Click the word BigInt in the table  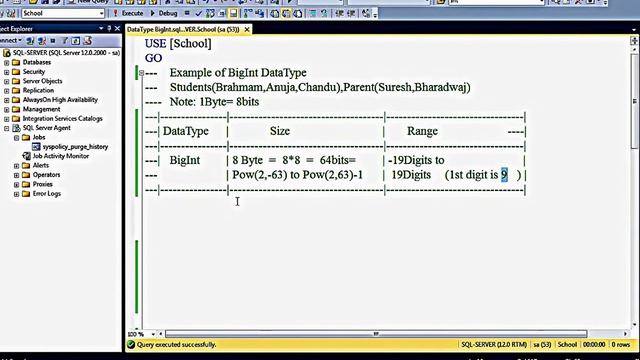[x=185, y=160]
